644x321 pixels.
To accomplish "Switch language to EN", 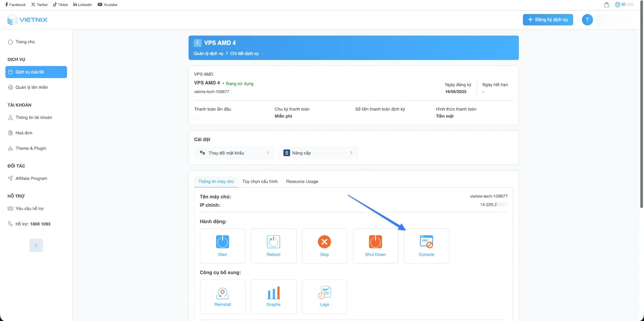I will 630,5.
